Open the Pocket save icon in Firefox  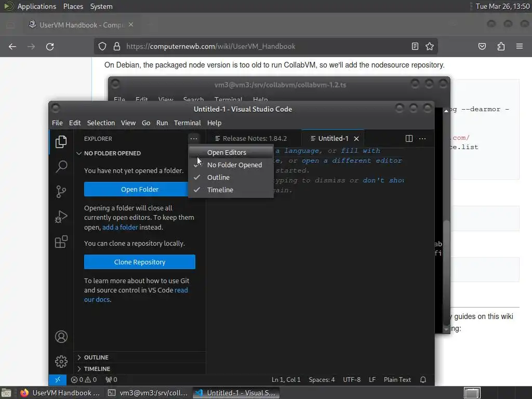click(482, 46)
